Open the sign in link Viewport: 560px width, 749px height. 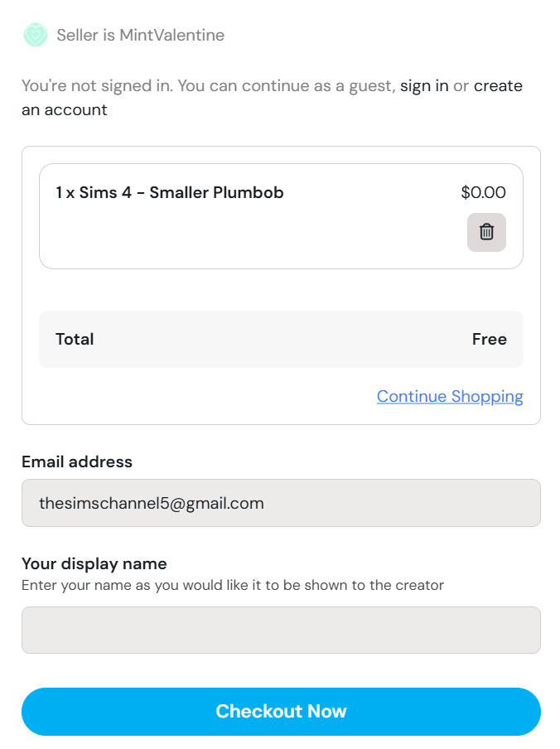(424, 85)
